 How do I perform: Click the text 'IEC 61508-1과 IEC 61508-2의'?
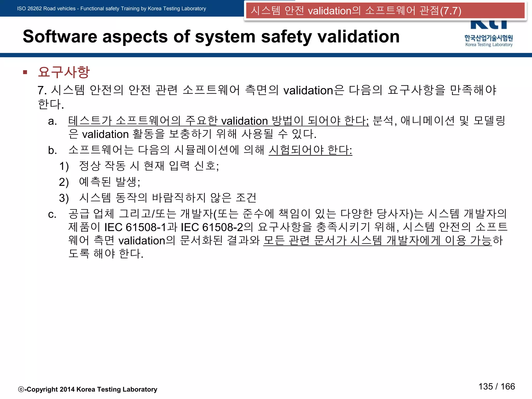(x=179, y=227)
